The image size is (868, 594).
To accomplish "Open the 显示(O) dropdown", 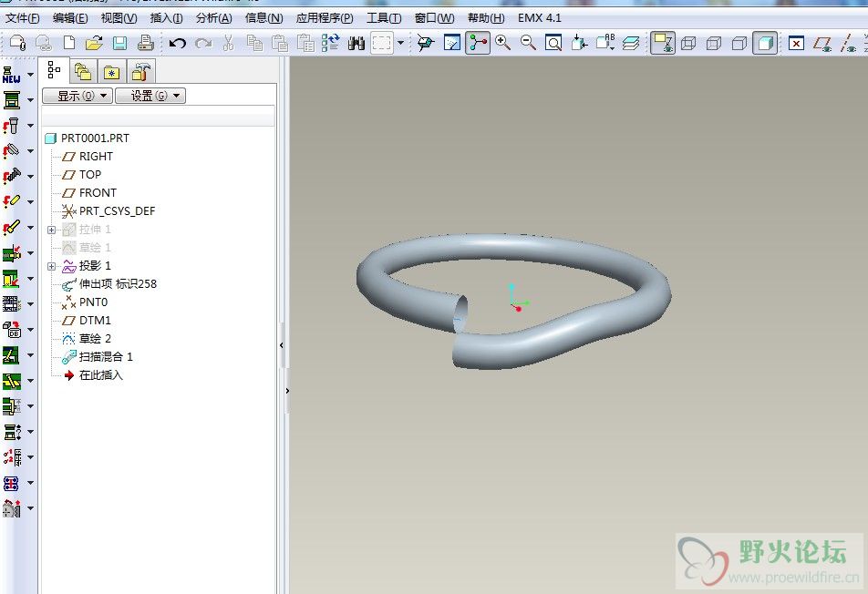I will pyautogui.click(x=77, y=96).
